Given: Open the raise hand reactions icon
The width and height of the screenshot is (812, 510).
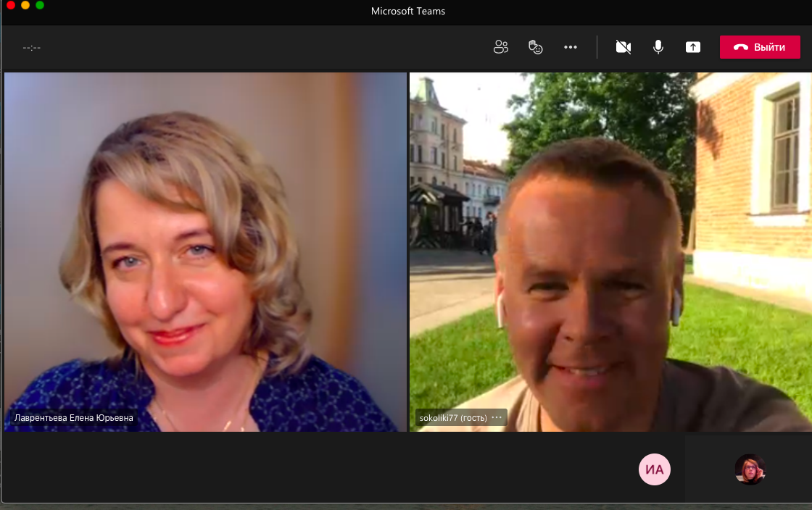Looking at the screenshot, I should click(535, 47).
